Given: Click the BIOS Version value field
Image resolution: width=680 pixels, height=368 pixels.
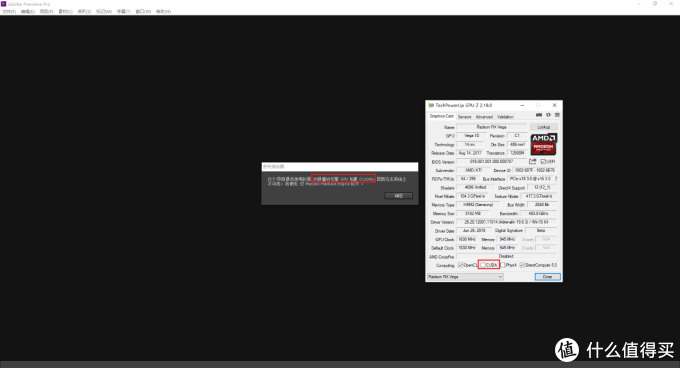Looking at the screenshot, I should pos(491,162).
